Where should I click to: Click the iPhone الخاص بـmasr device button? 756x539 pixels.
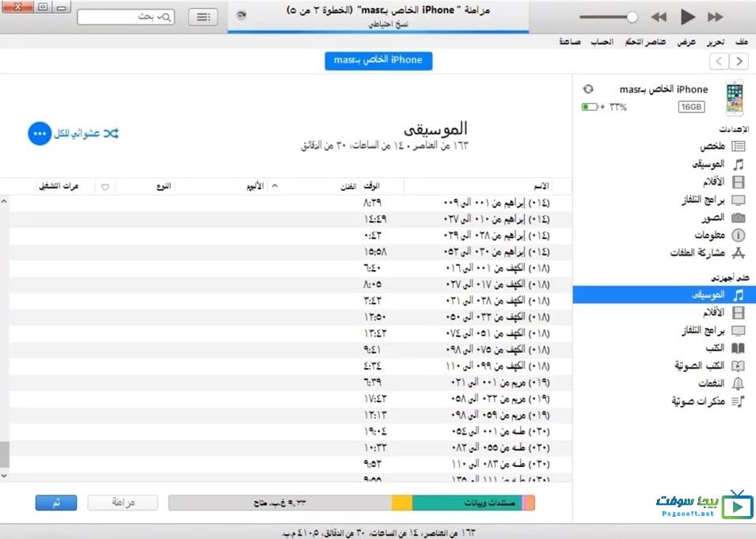coord(378,61)
